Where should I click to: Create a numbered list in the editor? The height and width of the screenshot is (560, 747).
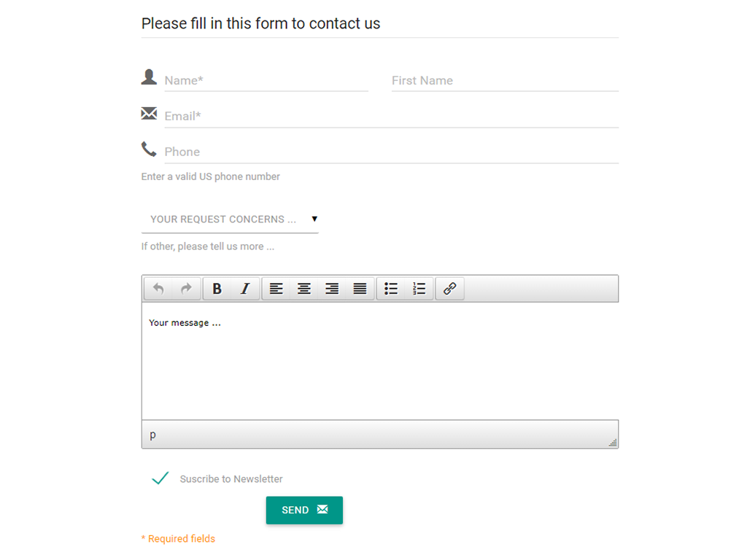pos(419,289)
